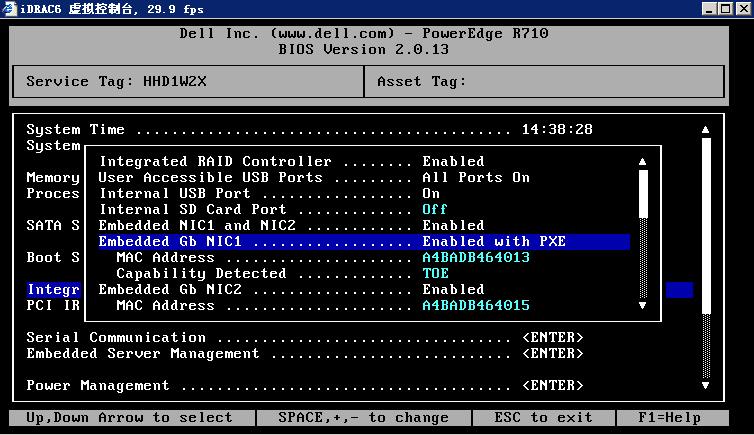Click Integrated RAID Controller 'Enabled' value
The image size is (754, 435).
453,162
